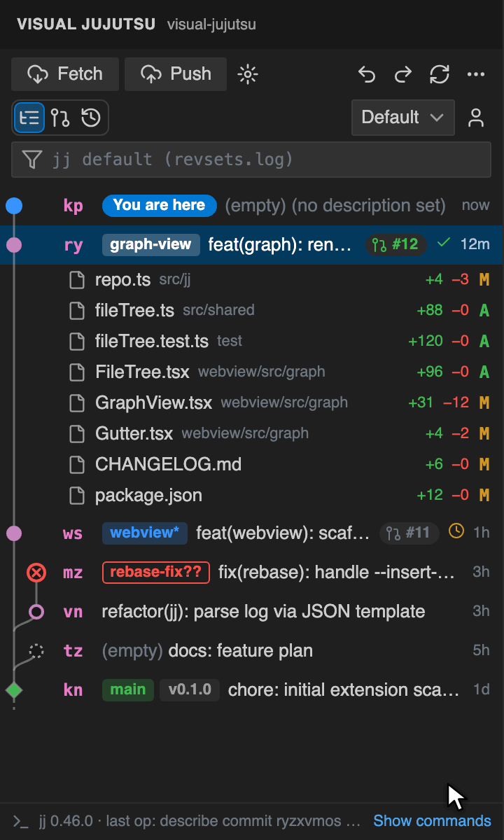Screen dimensions: 504x840
Task: Open pull request #12 badge
Action: 395,244
